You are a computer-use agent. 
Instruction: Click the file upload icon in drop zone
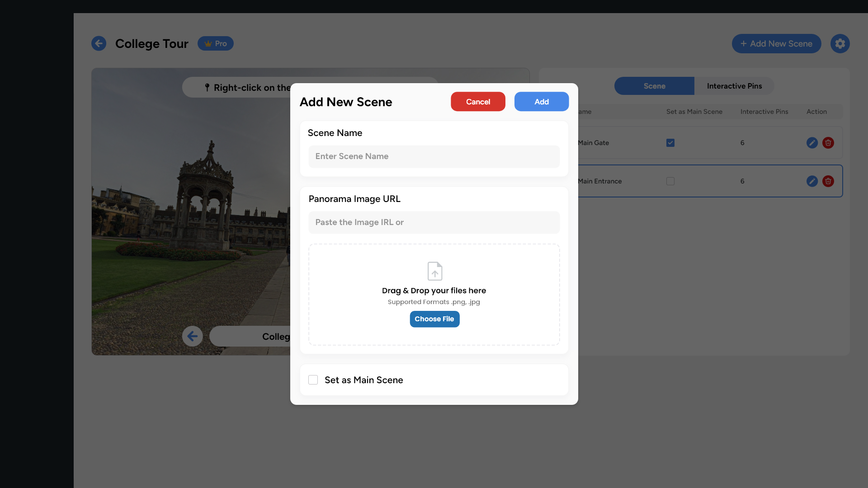point(434,271)
